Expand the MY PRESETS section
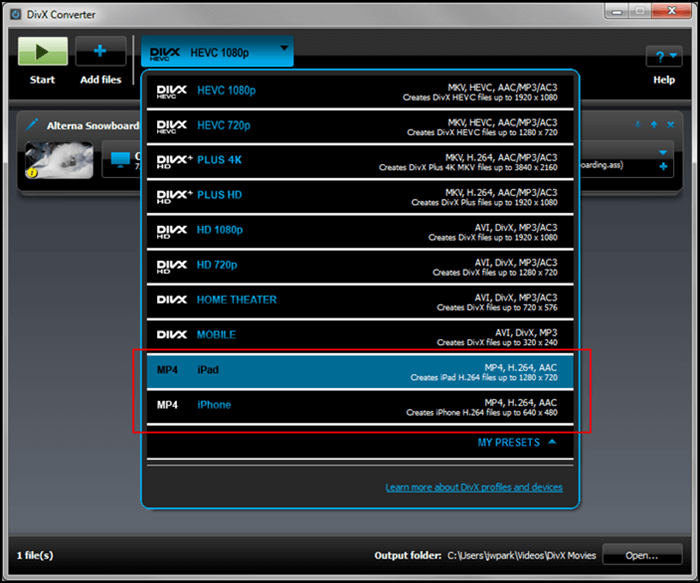700x583 pixels. pyautogui.click(x=517, y=442)
